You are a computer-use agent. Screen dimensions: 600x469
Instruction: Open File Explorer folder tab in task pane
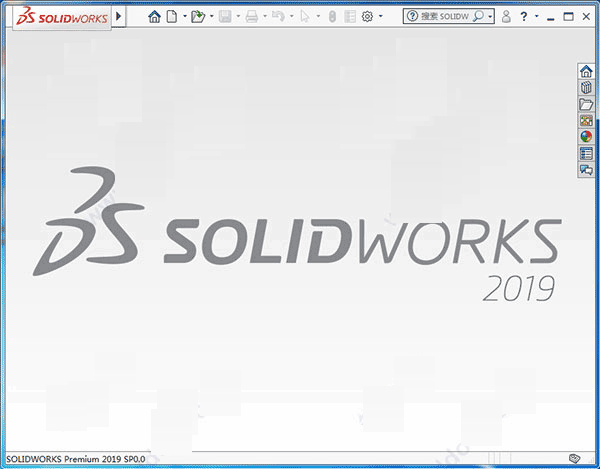pyautogui.click(x=586, y=104)
